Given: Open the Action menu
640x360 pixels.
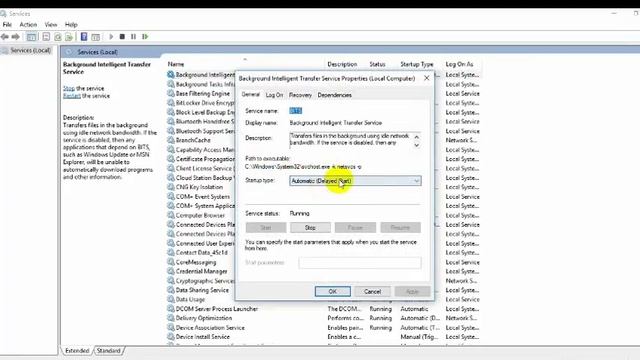Looking at the screenshot, I should (x=28, y=24).
